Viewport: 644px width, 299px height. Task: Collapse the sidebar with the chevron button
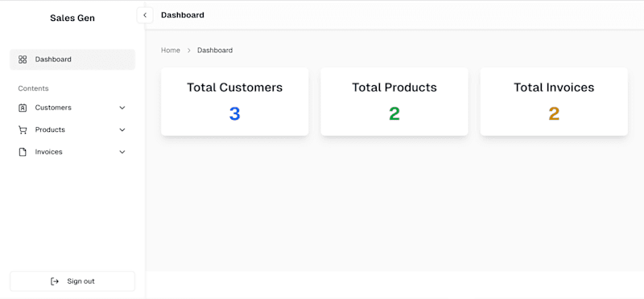pyautogui.click(x=145, y=15)
